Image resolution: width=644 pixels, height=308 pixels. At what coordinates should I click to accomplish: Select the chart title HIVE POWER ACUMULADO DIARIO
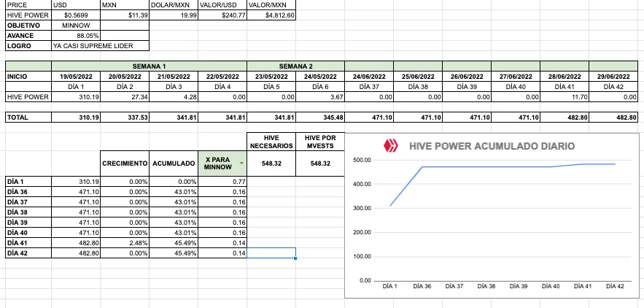pyautogui.click(x=492, y=146)
